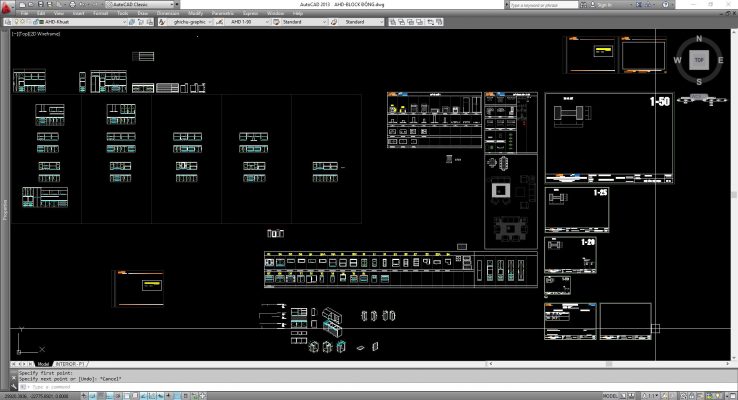Image resolution: width=738 pixels, height=400 pixels.
Task: Click the command line input field
Action: coord(200,386)
